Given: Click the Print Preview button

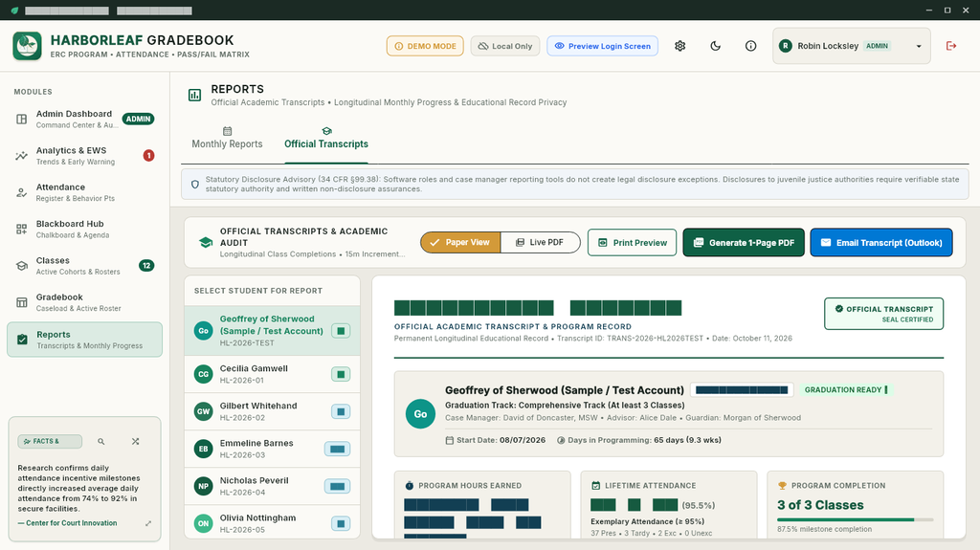Looking at the screenshot, I should [632, 243].
